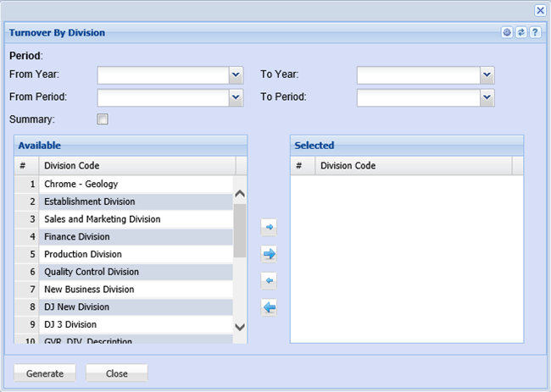The height and width of the screenshot is (392, 551).
Task: Click the small left arrow to remove a division
Action: click(x=270, y=280)
